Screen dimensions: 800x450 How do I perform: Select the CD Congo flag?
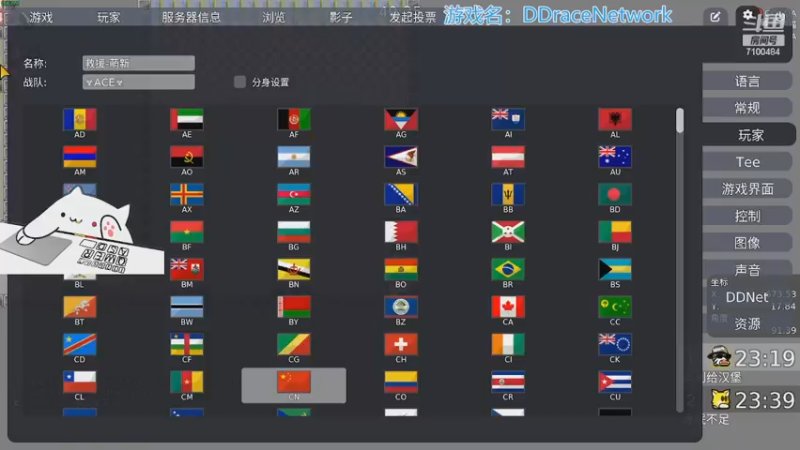(x=80, y=345)
